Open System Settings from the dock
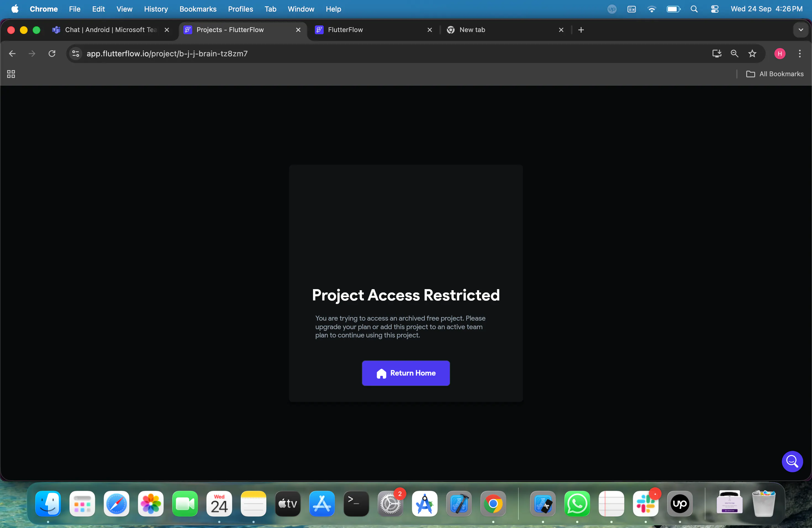 [390, 503]
